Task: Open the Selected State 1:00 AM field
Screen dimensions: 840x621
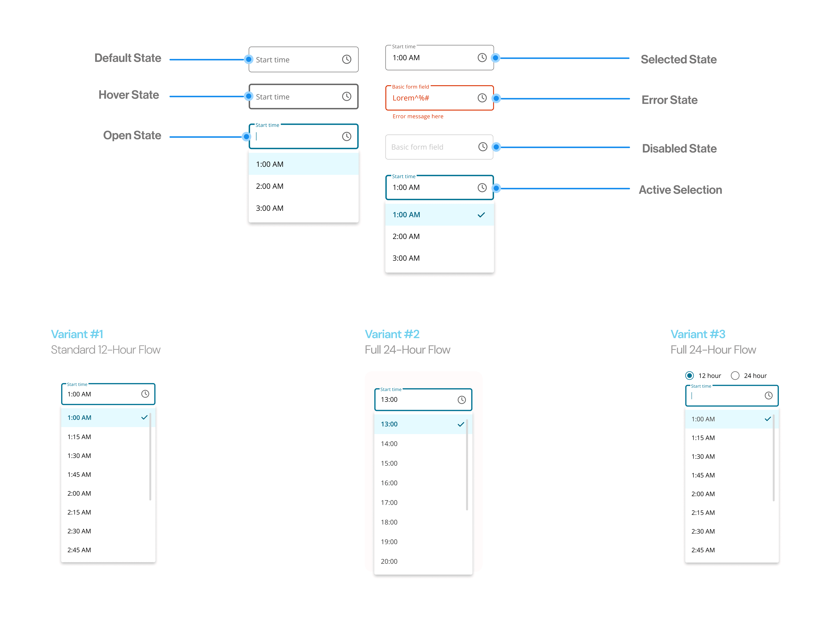Action: [x=432, y=58]
